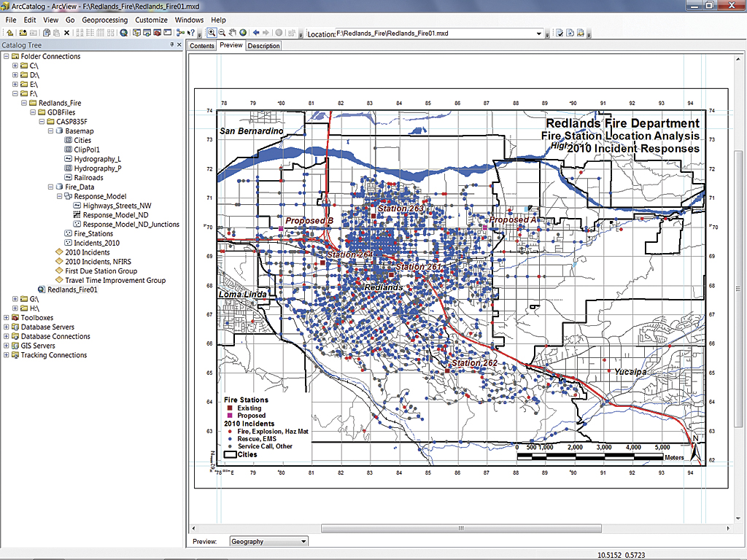747x560 pixels.
Task: Open the ModelBuilder window icon
Action: coord(180,33)
